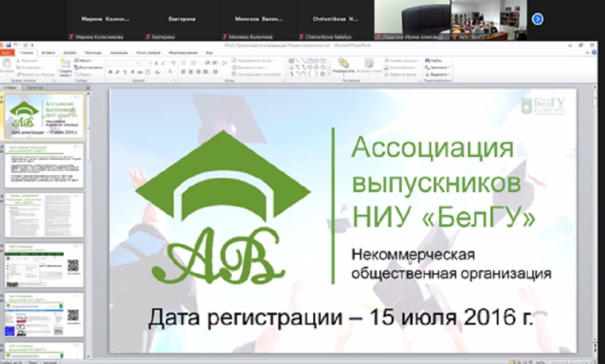The height and width of the screenshot is (364, 605).
Task: Click the orange File (Файл) button
Action: click(8, 53)
